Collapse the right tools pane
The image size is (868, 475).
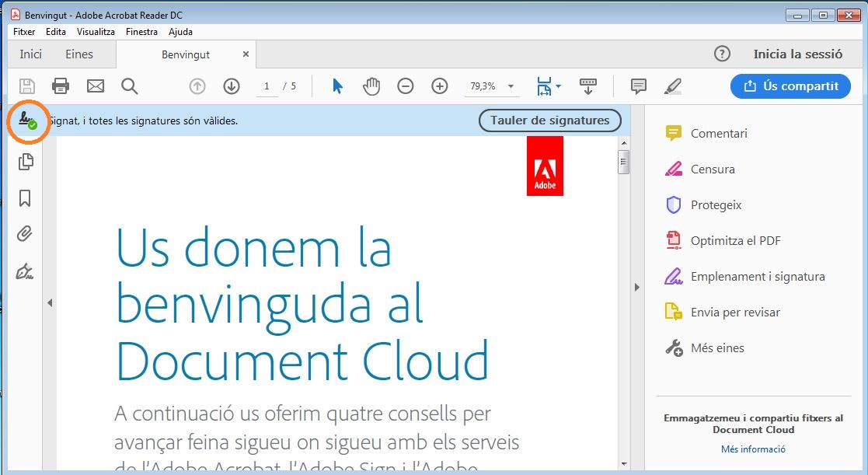pyautogui.click(x=636, y=288)
